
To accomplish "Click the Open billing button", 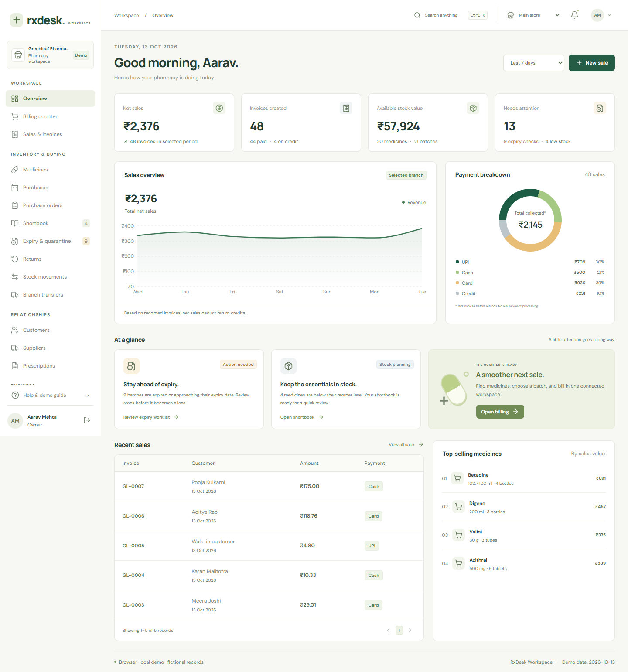I will point(500,412).
